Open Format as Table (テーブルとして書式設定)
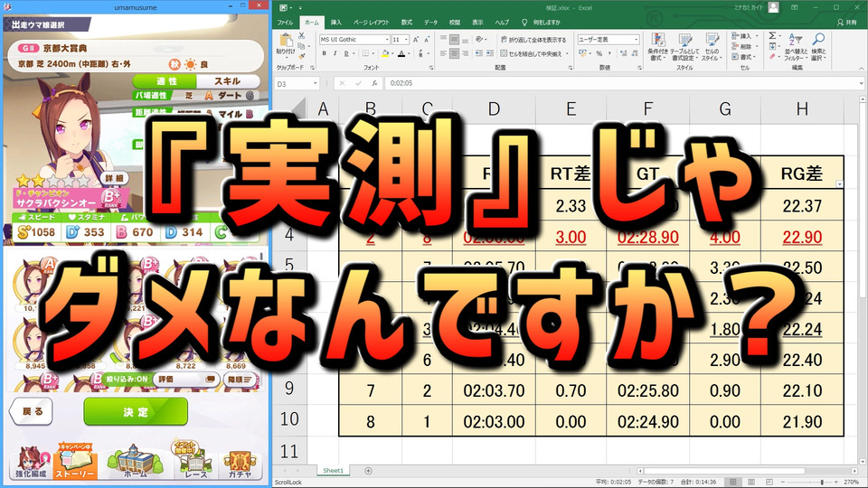This screenshot has width=868, height=488. pyautogui.click(x=685, y=46)
